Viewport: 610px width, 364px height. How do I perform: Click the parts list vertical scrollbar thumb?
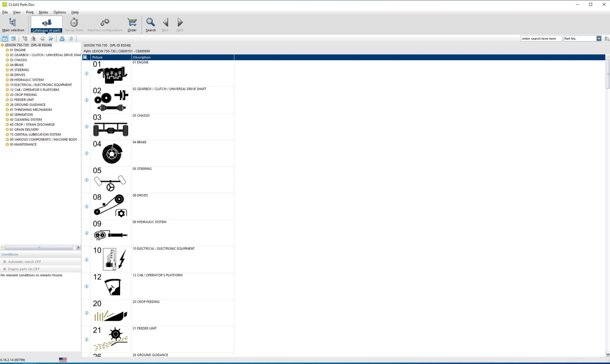click(608, 74)
